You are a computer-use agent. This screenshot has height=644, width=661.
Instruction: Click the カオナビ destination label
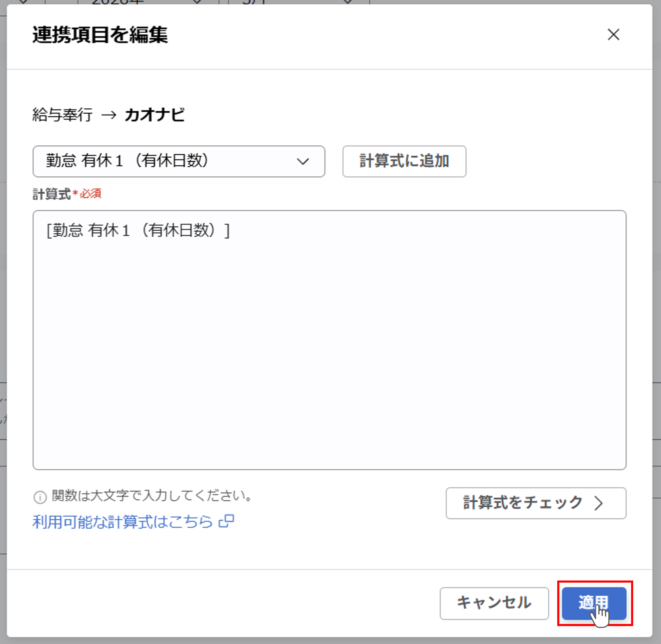coord(155,115)
